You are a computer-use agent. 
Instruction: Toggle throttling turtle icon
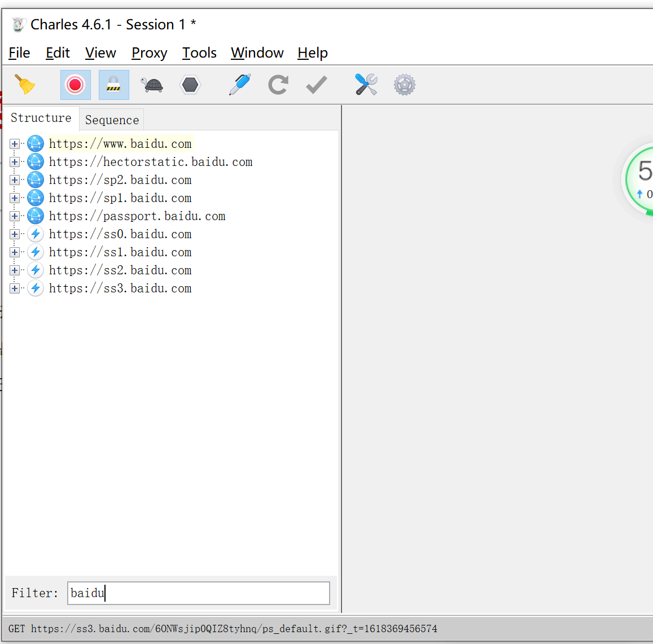[x=152, y=85]
